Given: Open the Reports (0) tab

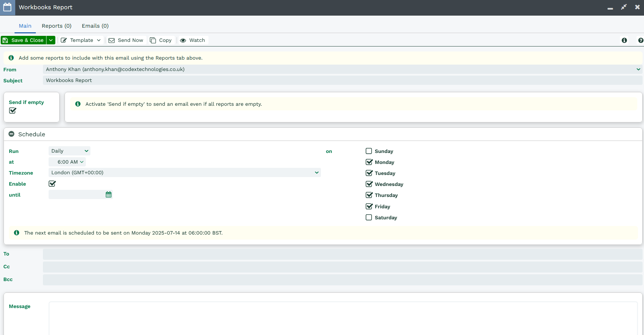Looking at the screenshot, I should click(x=57, y=26).
